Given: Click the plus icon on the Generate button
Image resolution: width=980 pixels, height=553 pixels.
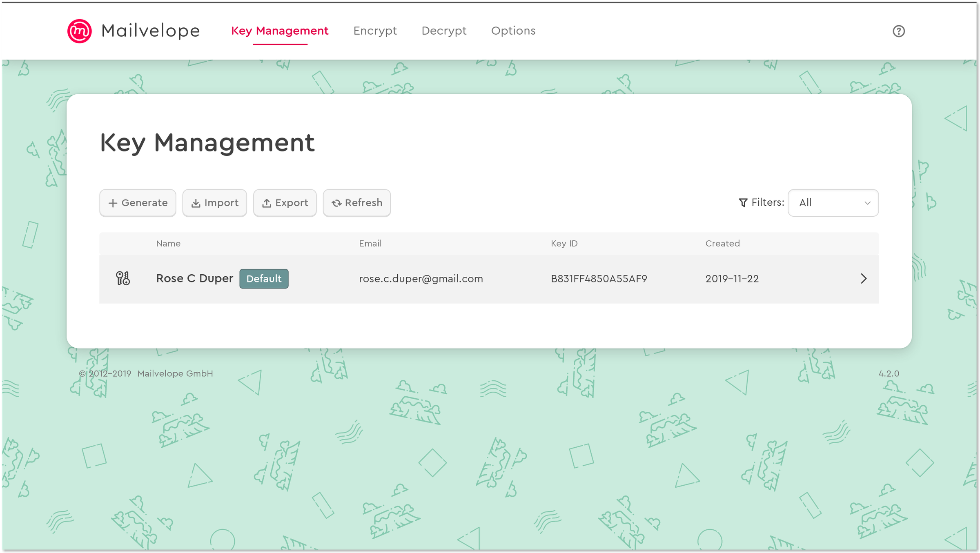Looking at the screenshot, I should [113, 203].
